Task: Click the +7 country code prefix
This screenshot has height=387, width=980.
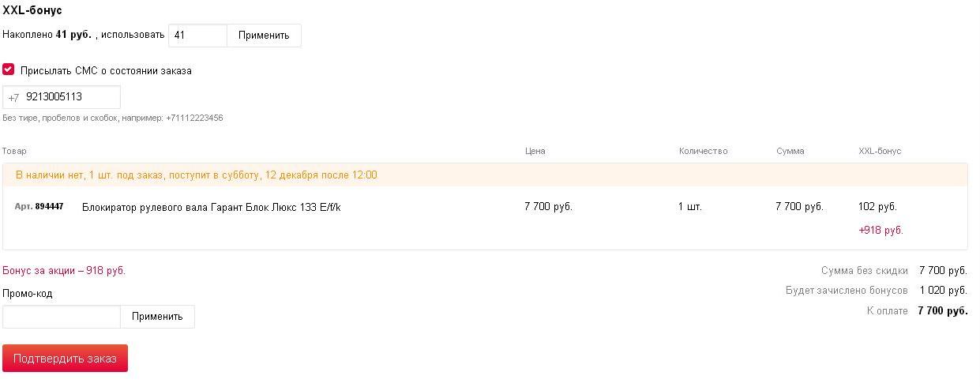Action: coord(13,98)
